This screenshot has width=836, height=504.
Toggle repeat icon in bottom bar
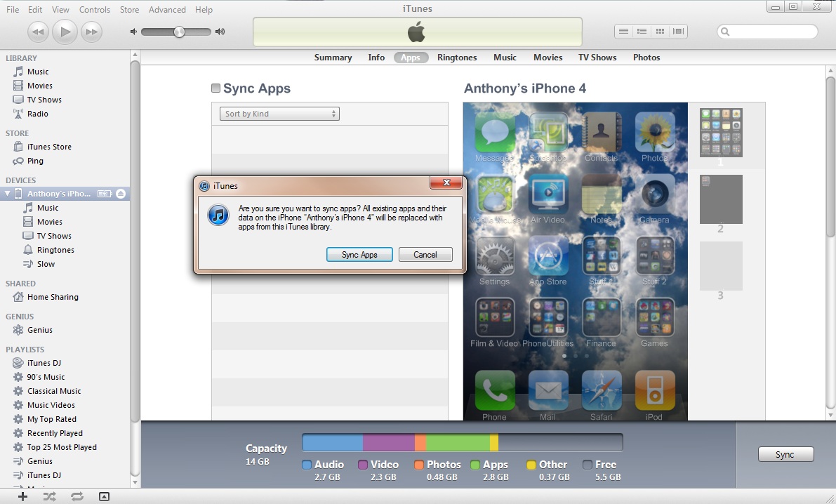tap(77, 496)
